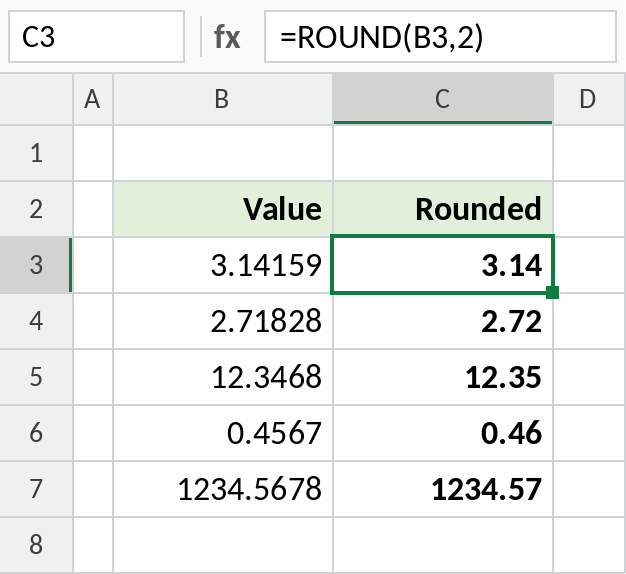
Task: Select row 4 header
Action: [36, 321]
